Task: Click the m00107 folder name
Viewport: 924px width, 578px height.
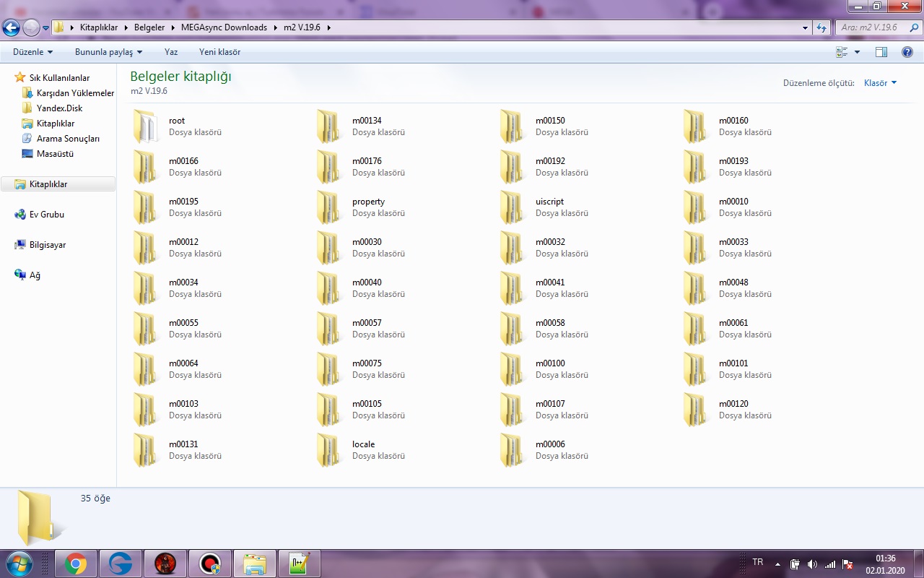Action: click(x=550, y=404)
